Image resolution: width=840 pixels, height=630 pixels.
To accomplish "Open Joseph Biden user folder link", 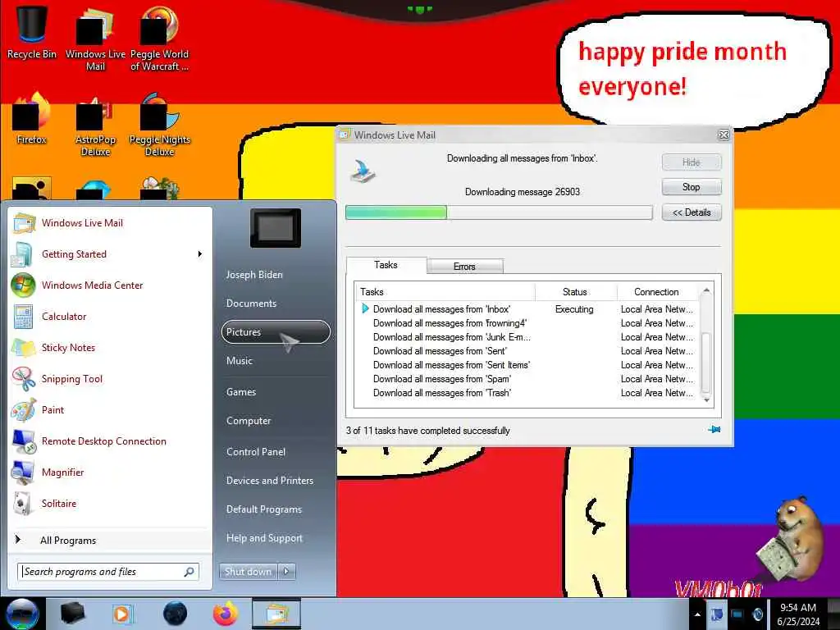I will (x=254, y=275).
